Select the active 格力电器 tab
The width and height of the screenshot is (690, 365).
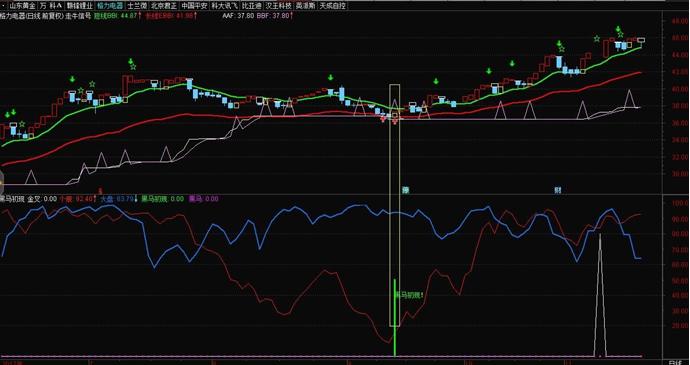pos(110,6)
